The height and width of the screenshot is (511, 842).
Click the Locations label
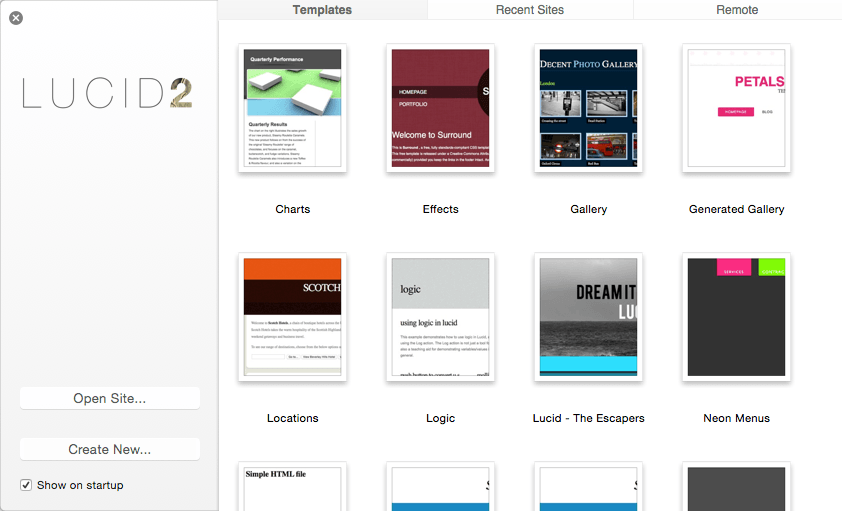pyautogui.click(x=293, y=418)
